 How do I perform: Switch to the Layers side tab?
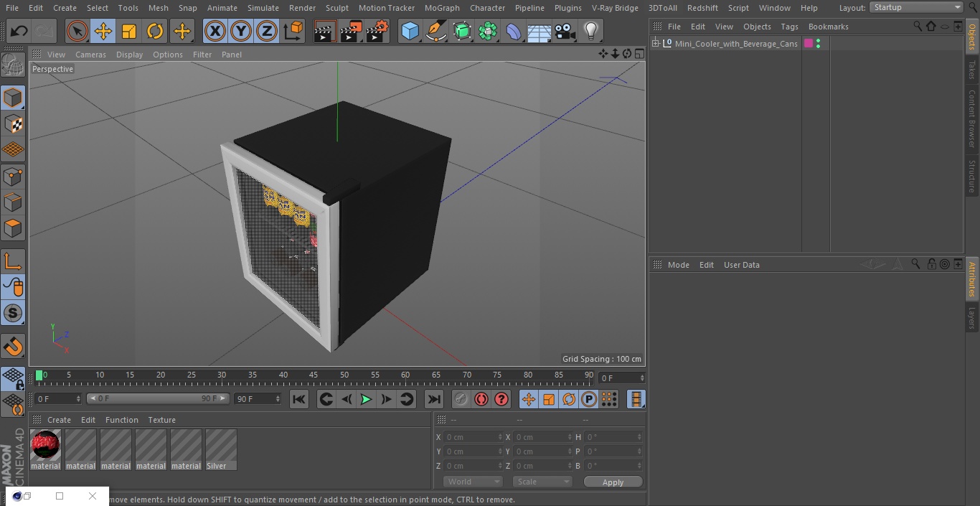click(x=972, y=318)
